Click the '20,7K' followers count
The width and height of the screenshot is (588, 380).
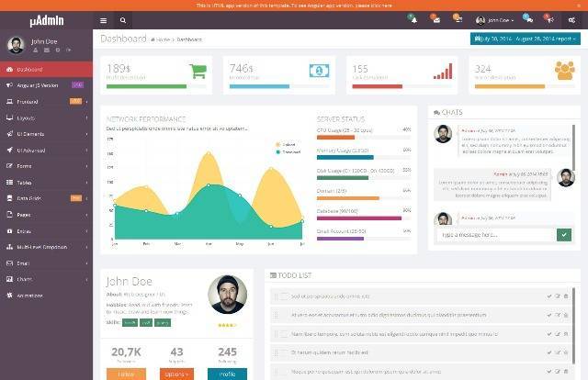pyautogui.click(x=127, y=352)
